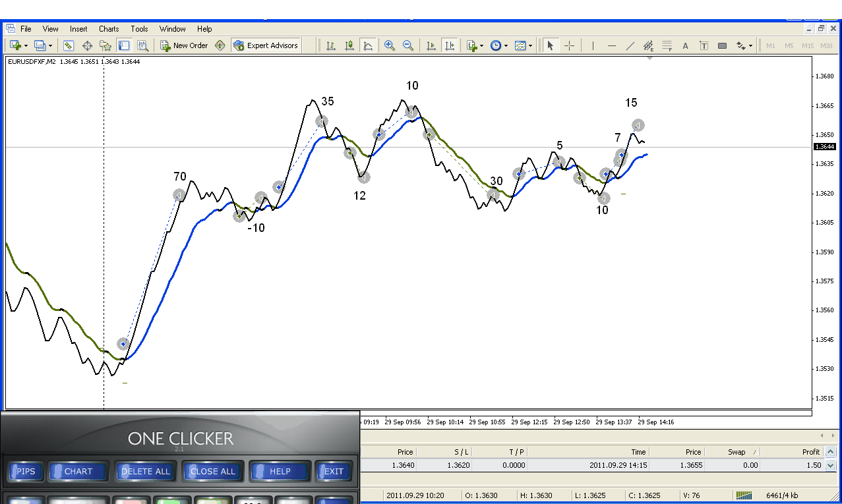The width and height of the screenshot is (842, 504).
Task: Click the gray rounded rectangle tool icon
Action: point(722,45)
